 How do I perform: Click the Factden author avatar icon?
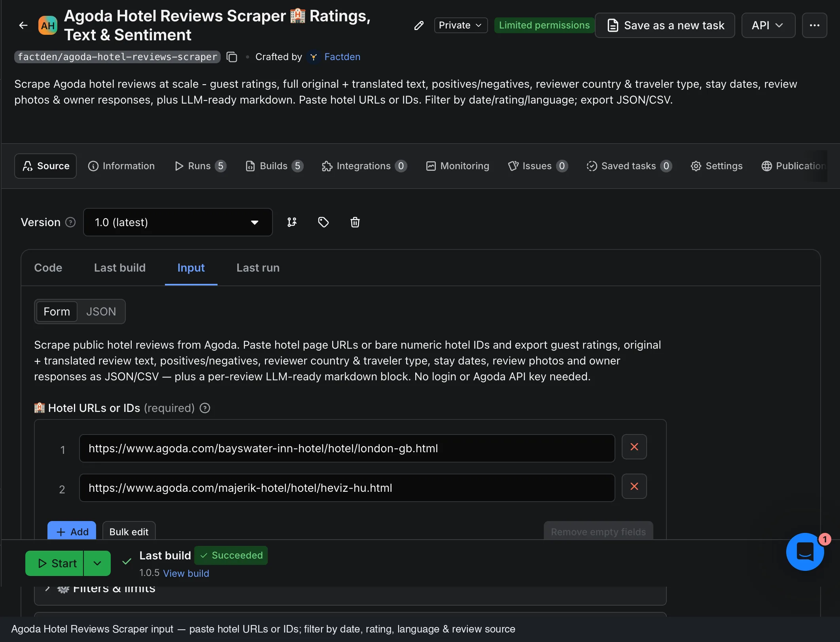pyautogui.click(x=314, y=57)
